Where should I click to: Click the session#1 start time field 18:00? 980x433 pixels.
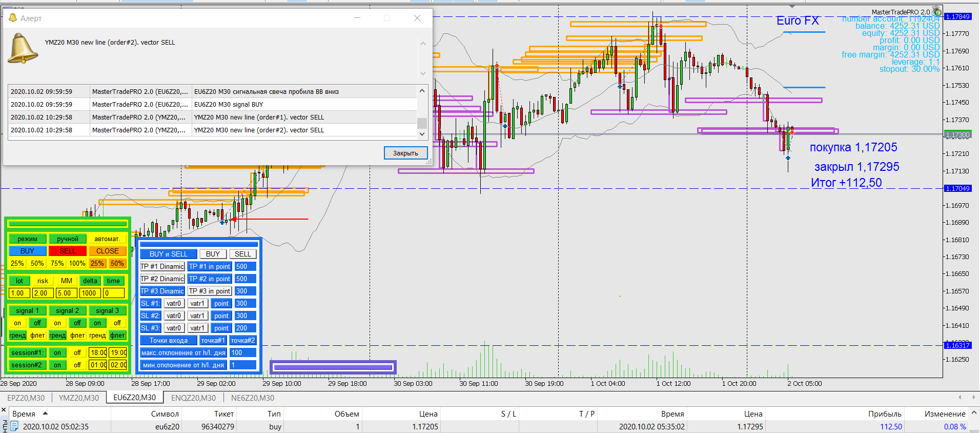click(98, 353)
